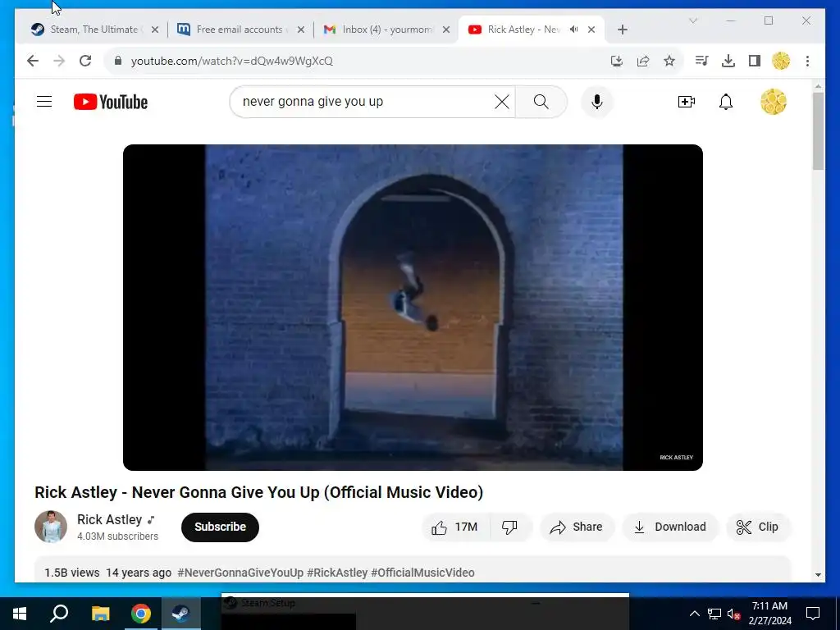Viewport: 840px width, 630px height.
Task: Clear the search box with X icon
Action: [x=502, y=102]
